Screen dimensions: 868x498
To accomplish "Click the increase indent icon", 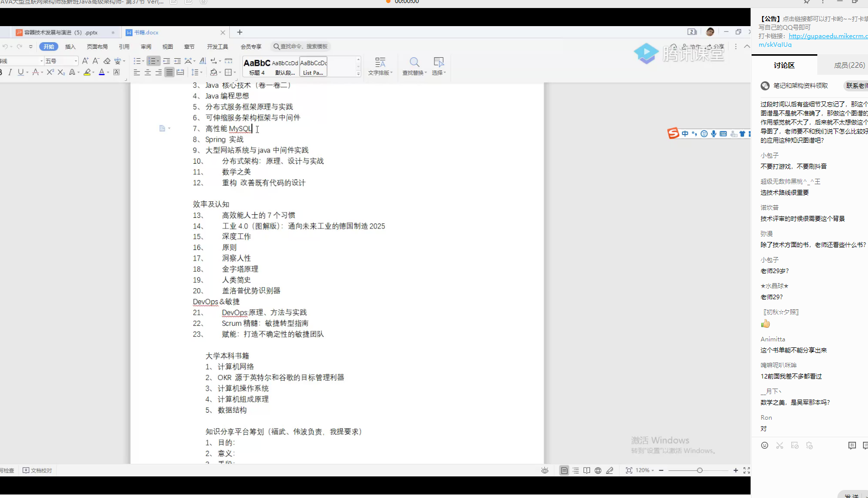I will coord(177,61).
